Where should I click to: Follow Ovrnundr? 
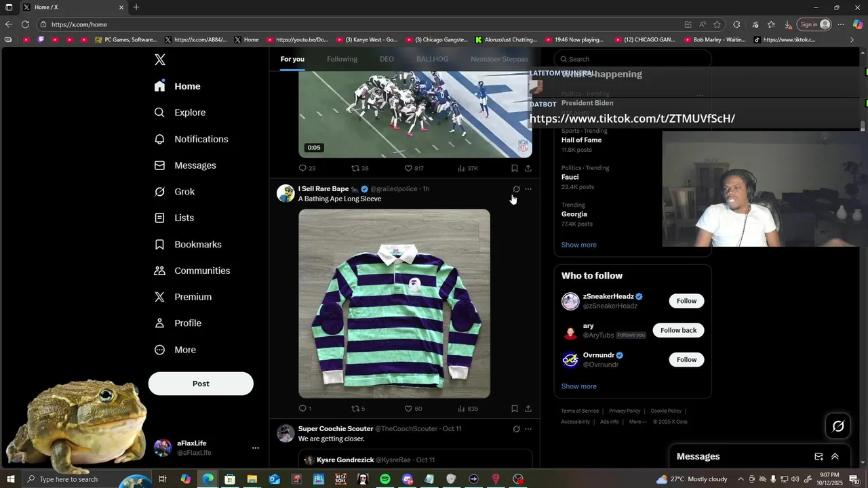(x=686, y=360)
